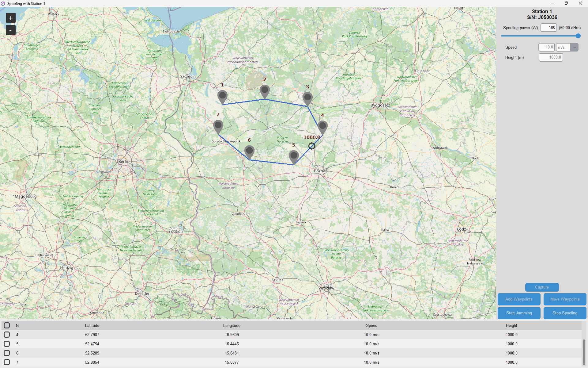Click the Speed column header in table
Image resolution: width=588 pixels, height=368 pixels.
371,325
